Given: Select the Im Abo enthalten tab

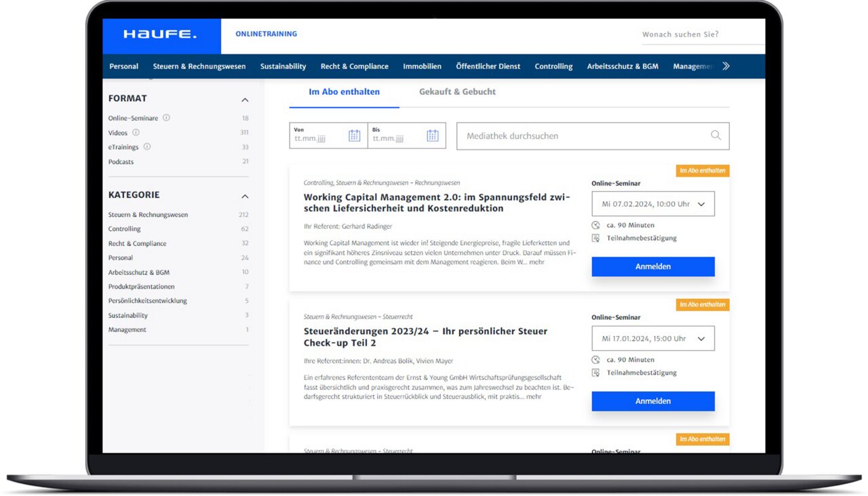Looking at the screenshot, I should (x=344, y=92).
